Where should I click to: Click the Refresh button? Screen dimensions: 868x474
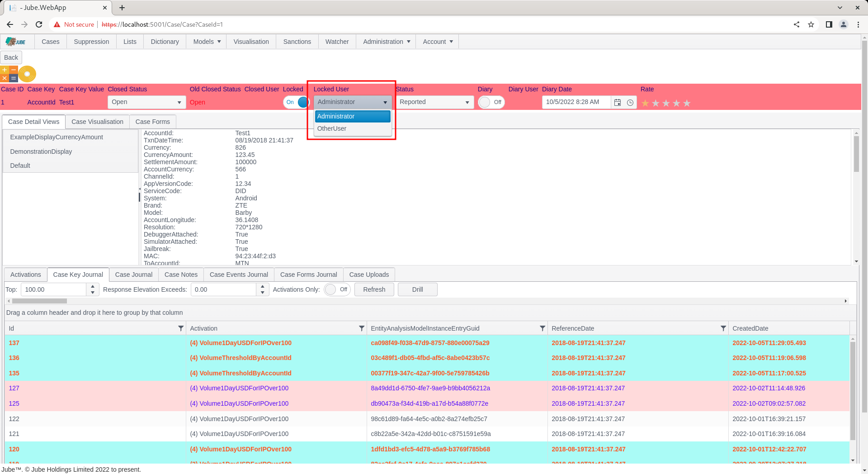pyautogui.click(x=374, y=289)
